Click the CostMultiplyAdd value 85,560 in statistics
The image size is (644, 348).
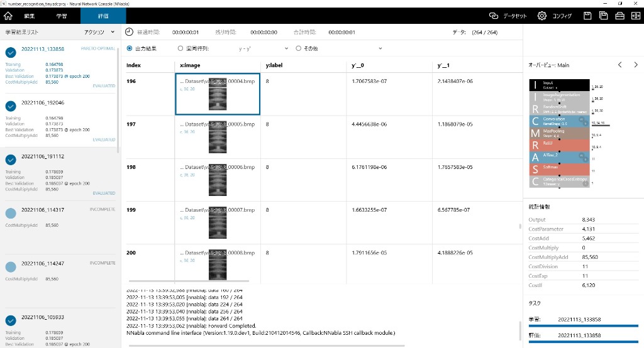pyautogui.click(x=590, y=257)
